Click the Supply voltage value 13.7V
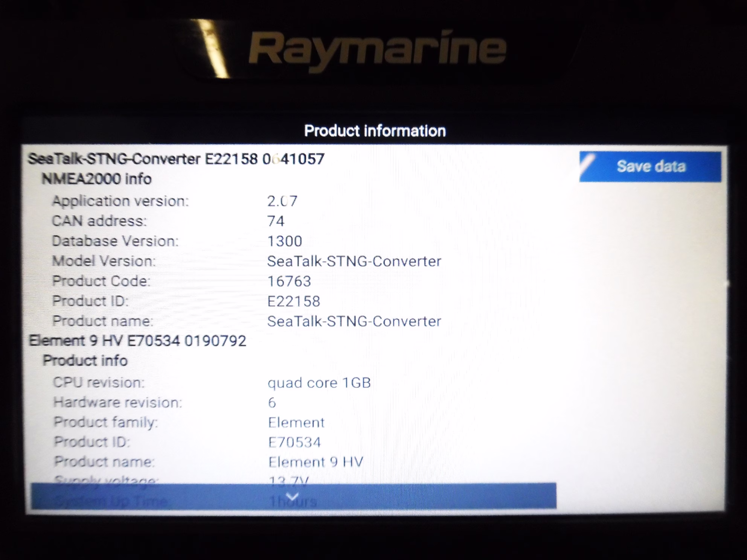The height and width of the screenshot is (560, 747). [289, 480]
